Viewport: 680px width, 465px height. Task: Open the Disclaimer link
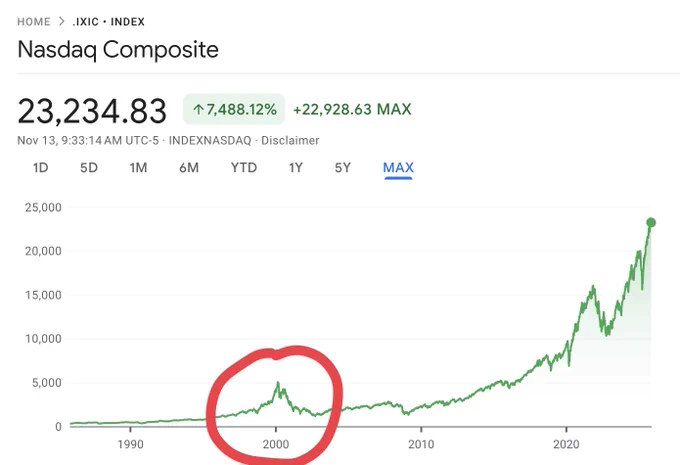290,141
